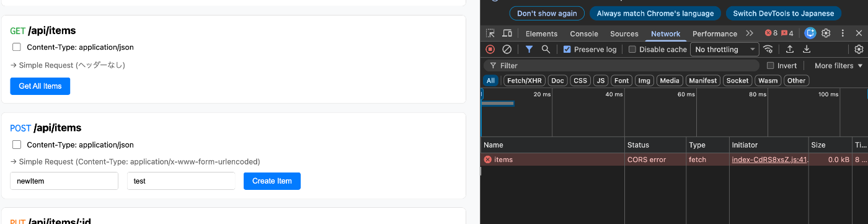Filter requests by Font
The image size is (868, 224).
pos(621,81)
